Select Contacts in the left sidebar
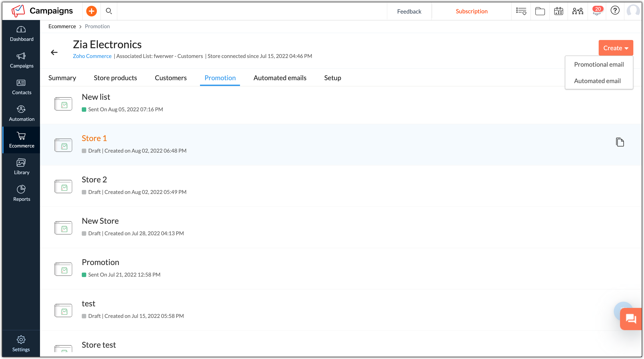644x359 pixels. pos(21,87)
